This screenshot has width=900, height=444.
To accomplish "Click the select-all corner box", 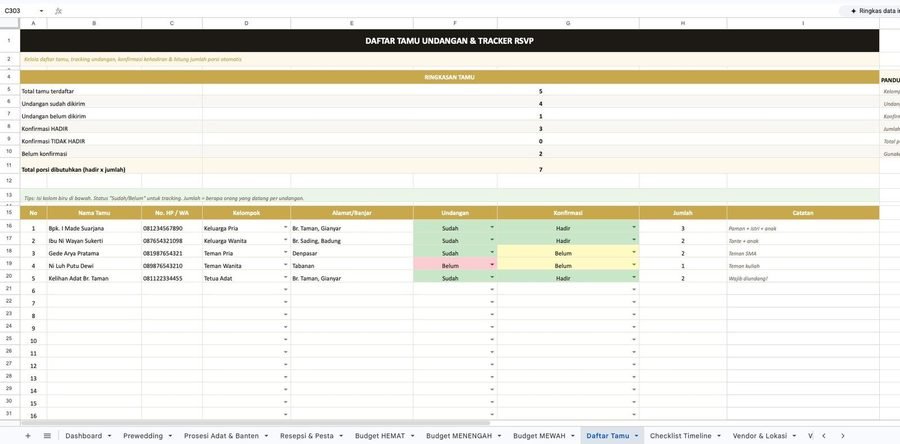I will (10, 23).
